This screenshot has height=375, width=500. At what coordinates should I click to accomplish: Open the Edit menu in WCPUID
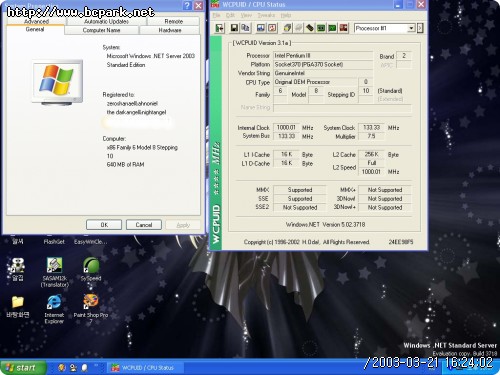tap(230, 15)
